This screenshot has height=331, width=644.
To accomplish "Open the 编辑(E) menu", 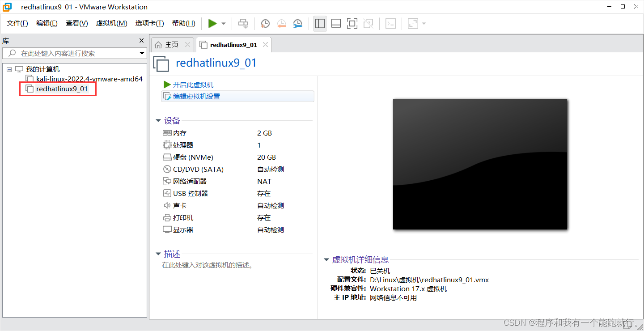I will pyautogui.click(x=47, y=23).
